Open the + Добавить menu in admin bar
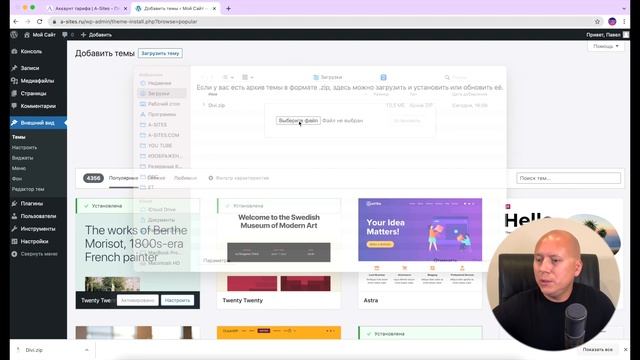This screenshot has width=640, height=360. point(96,35)
